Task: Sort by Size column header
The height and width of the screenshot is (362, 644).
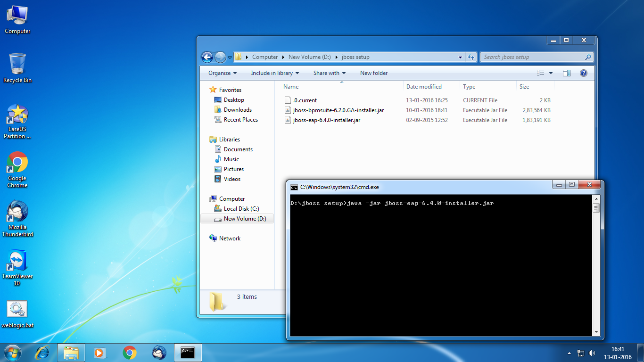Action: [x=535, y=87]
